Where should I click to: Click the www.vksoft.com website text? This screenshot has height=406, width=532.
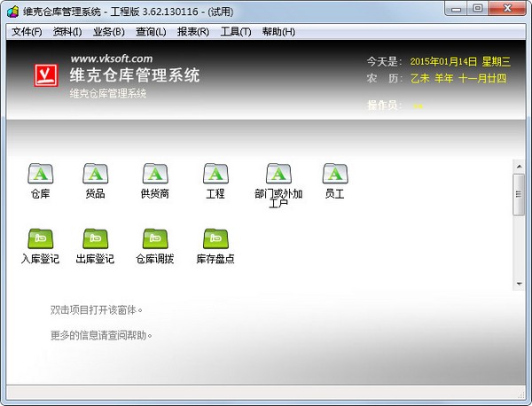112,59
